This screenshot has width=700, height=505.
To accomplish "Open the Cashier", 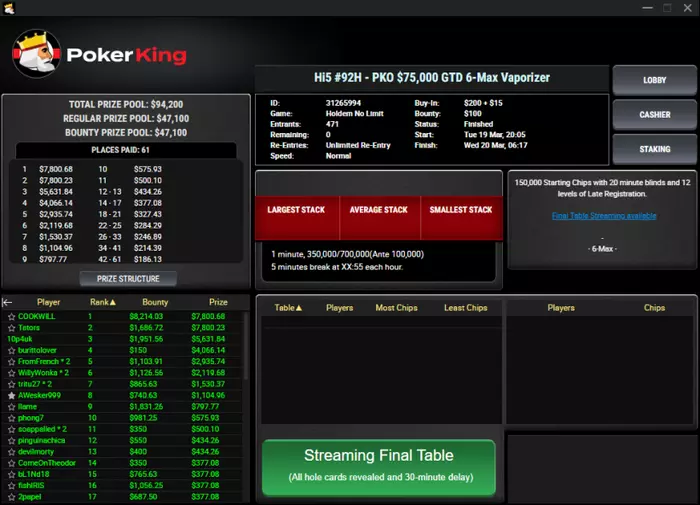I will (654, 115).
